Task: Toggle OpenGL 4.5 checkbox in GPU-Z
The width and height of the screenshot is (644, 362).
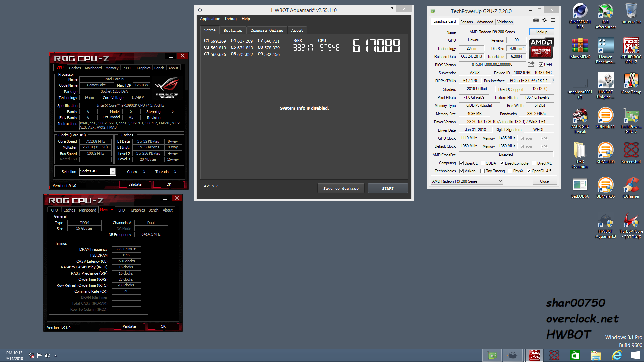Action: [529, 171]
